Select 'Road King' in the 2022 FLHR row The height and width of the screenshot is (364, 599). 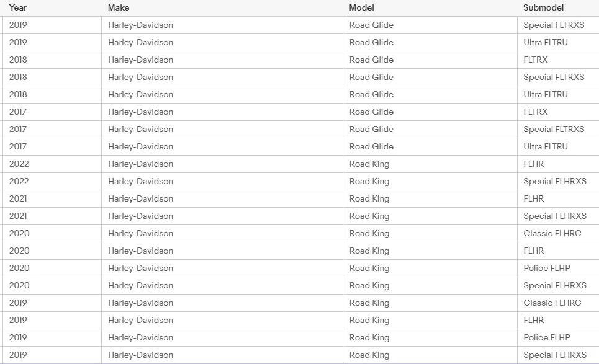pyautogui.click(x=369, y=164)
